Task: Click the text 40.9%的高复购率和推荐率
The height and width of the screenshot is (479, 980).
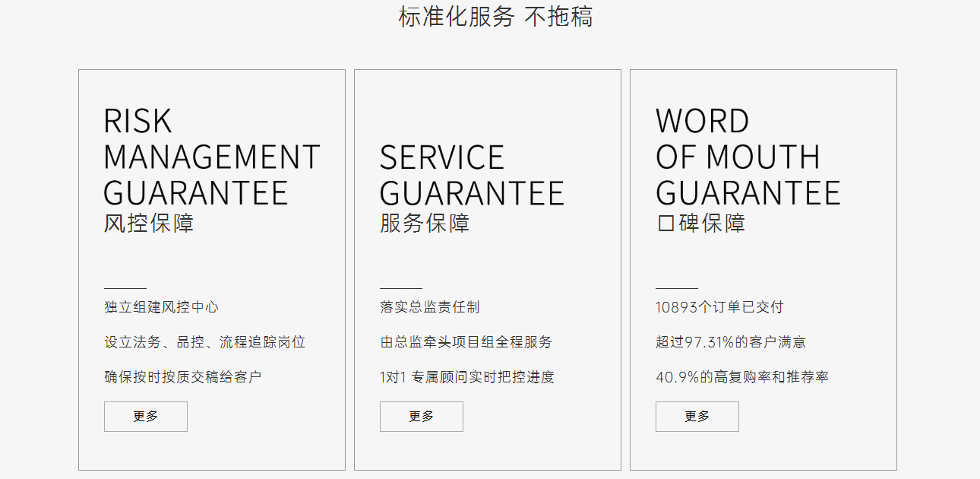Action: (x=741, y=377)
